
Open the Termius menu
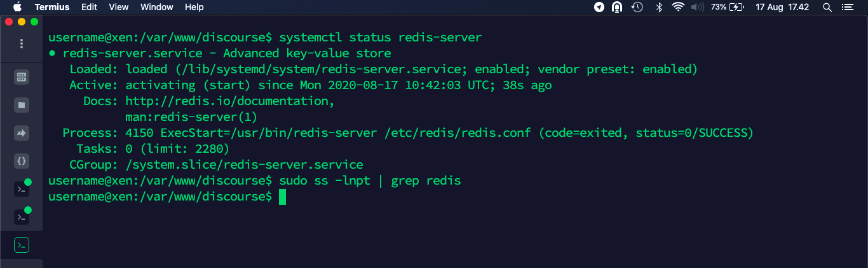[52, 8]
